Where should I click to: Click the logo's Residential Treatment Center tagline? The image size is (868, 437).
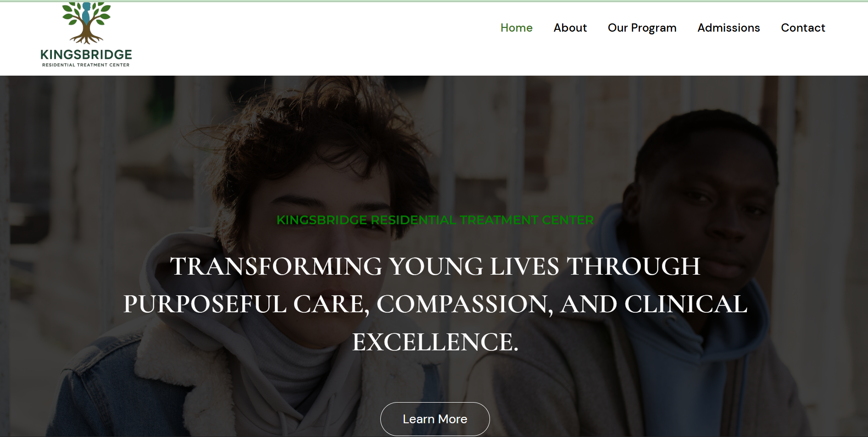[86, 65]
